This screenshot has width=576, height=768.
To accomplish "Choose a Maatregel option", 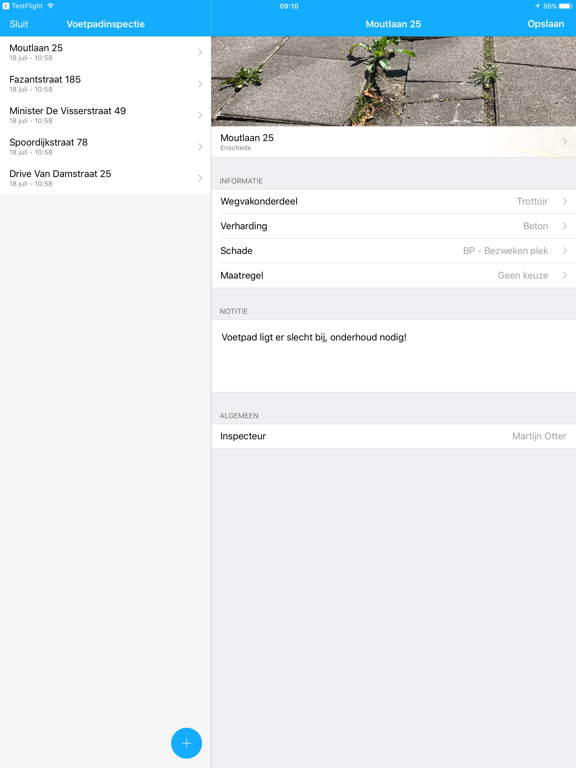I will tap(394, 275).
